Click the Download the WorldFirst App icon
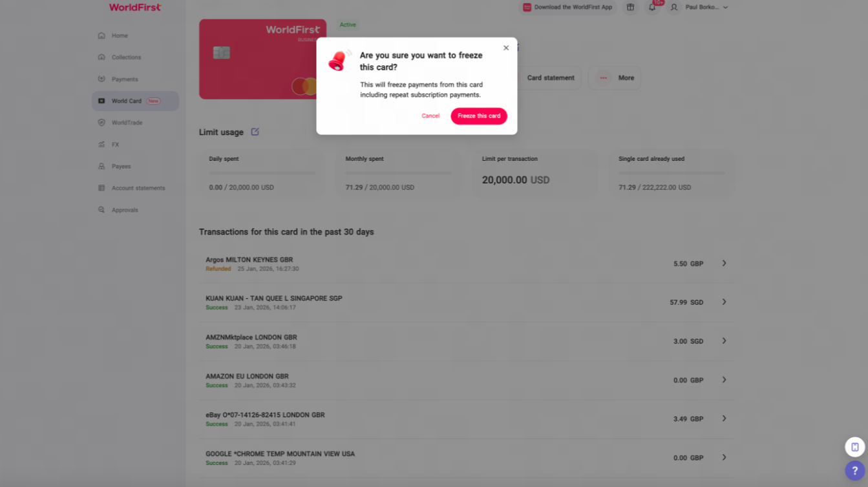This screenshot has height=487, width=868. click(527, 7)
